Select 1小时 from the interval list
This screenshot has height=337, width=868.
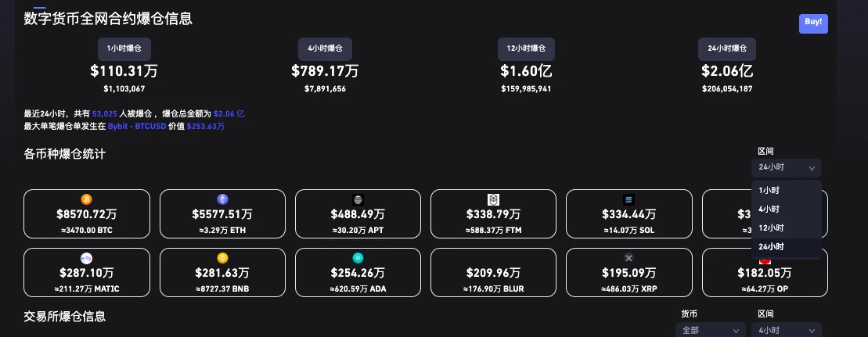tap(769, 191)
